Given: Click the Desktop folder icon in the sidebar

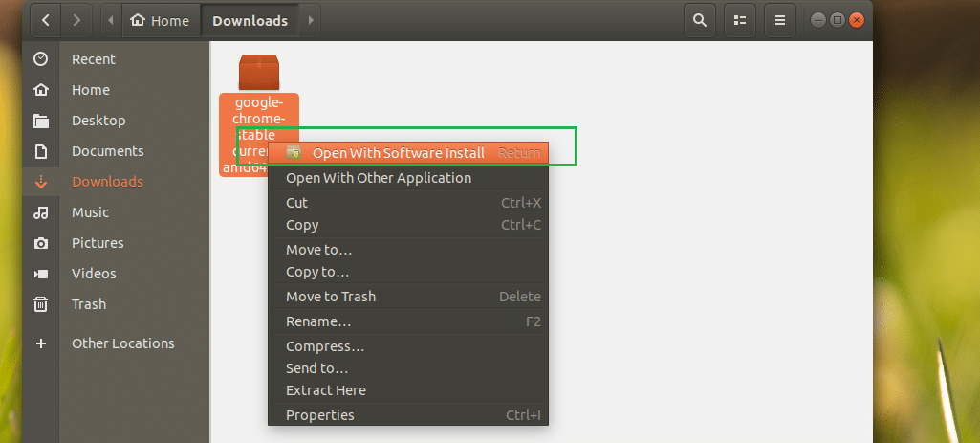Looking at the screenshot, I should (x=40, y=121).
